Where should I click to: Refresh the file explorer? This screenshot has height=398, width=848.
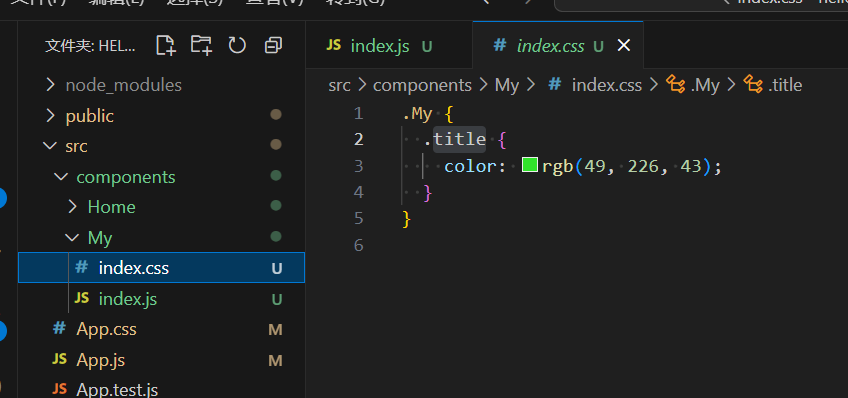click(237, 45)
